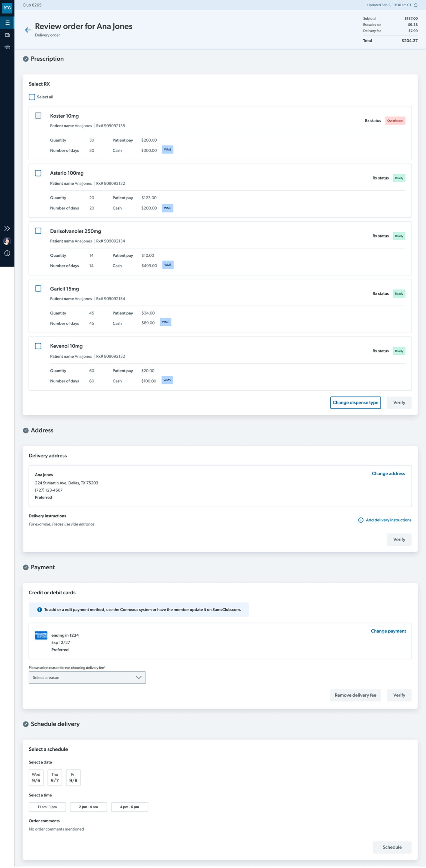Screen dimensions: 426x868
Task: Click the Change address link
Action: tap(388, 474)
